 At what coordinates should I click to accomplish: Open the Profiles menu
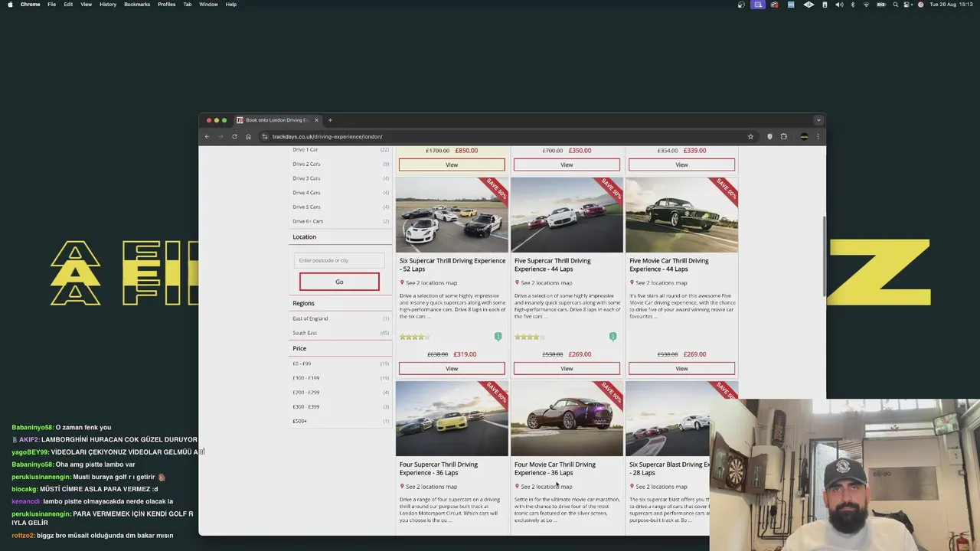coord(166,5)
